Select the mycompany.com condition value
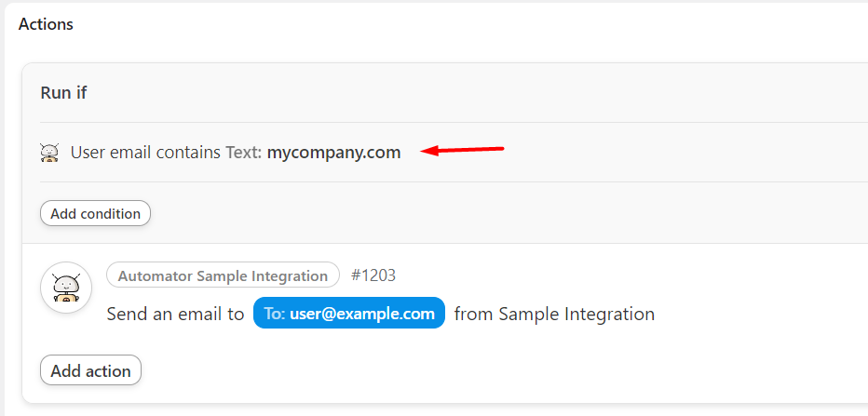This screenshot has height=416, width=868. [333, 153]
